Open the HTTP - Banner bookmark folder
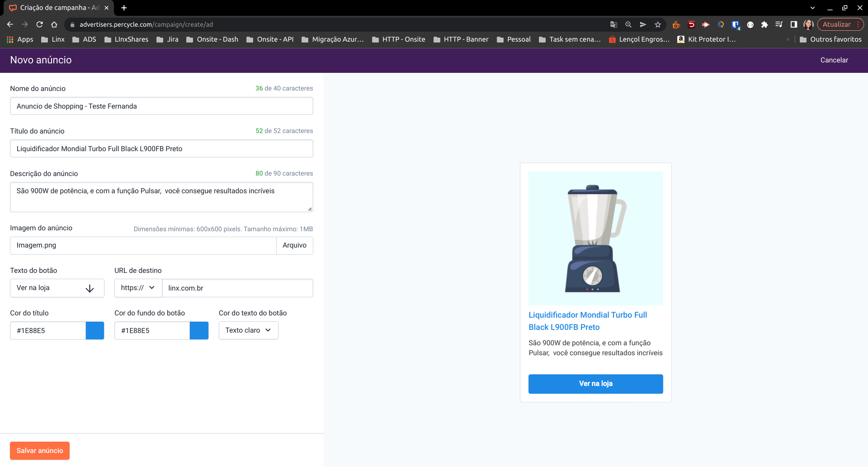 [461, 39]
